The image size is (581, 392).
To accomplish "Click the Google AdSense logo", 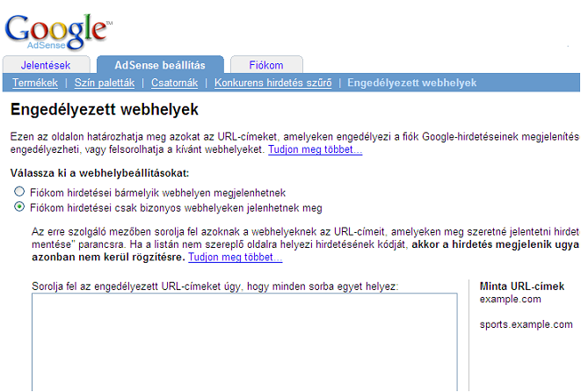I will click(58, 32).
